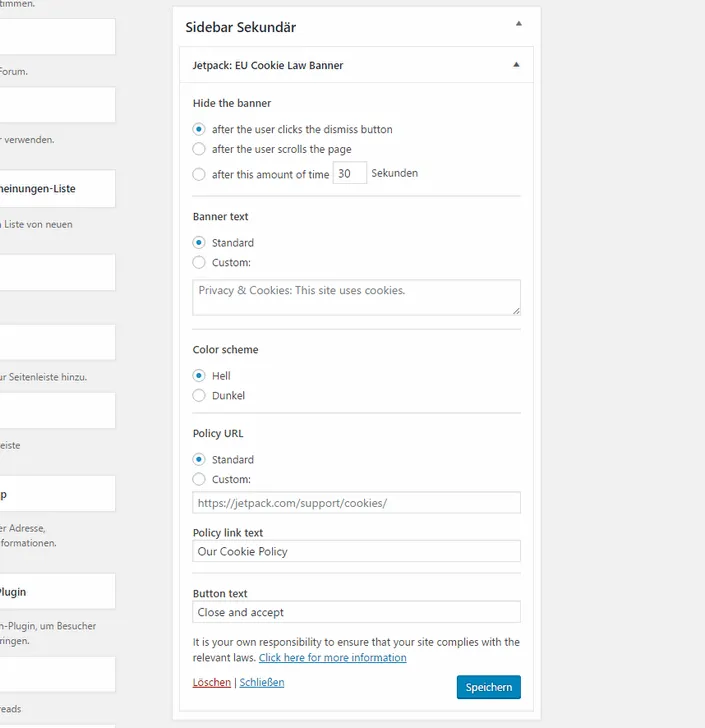The image size is (705, 728).
Task: Select hide after this amount of time
Action: pyautogui.click(x=199, y=174)
